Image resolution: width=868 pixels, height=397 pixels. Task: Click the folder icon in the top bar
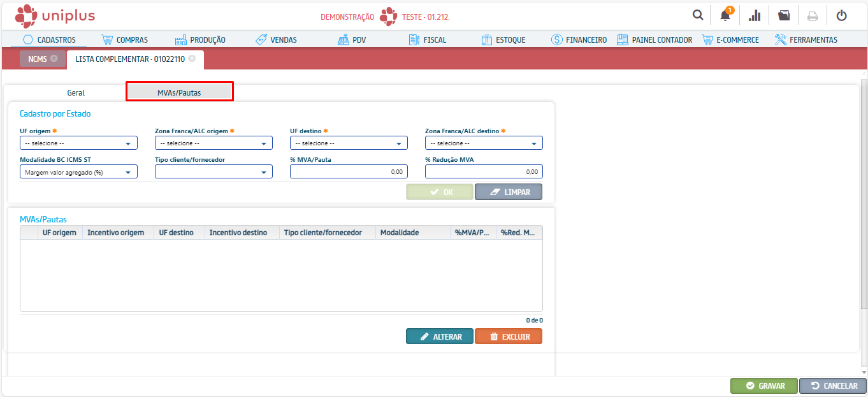(784, 15)
